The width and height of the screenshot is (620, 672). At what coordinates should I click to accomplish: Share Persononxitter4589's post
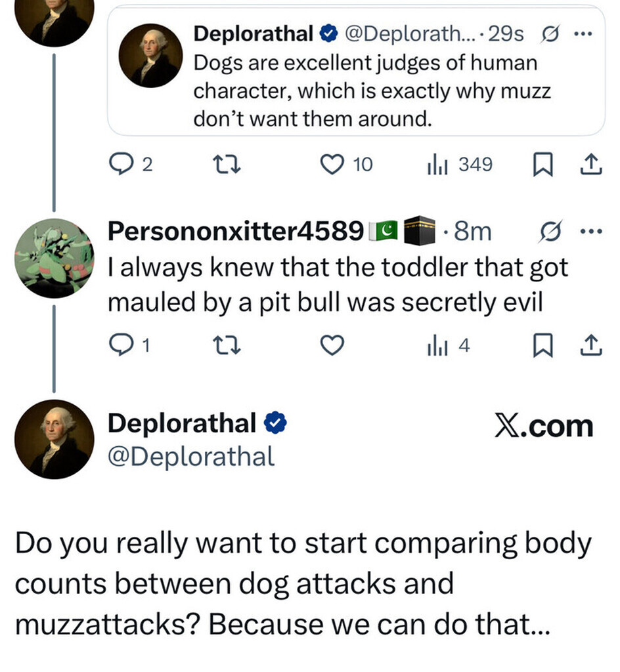(592, 345)
